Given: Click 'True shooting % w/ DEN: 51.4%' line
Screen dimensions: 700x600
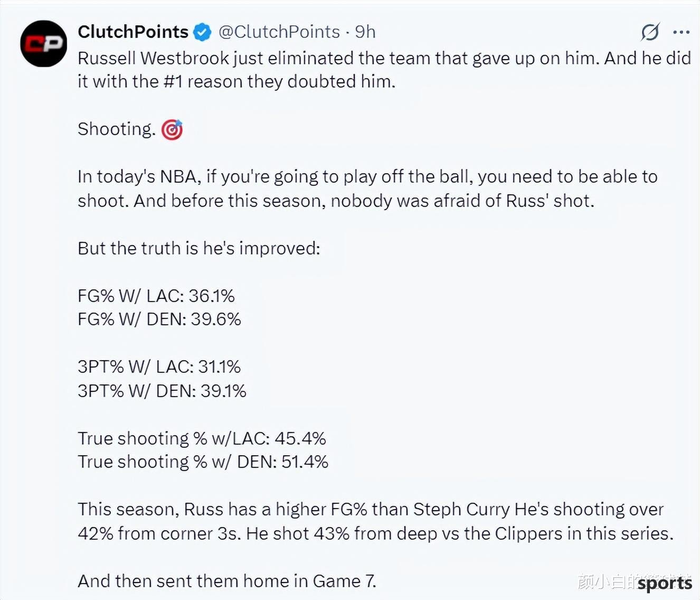Looking at the screenshot, I should pyautogui.click(x=203, y=462).
